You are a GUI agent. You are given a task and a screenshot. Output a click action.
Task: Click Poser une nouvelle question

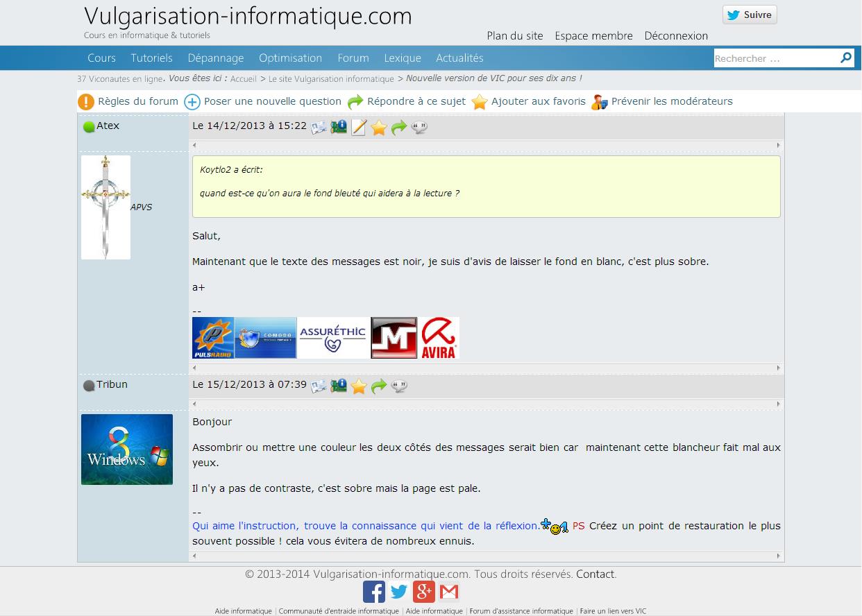[273, 101]
